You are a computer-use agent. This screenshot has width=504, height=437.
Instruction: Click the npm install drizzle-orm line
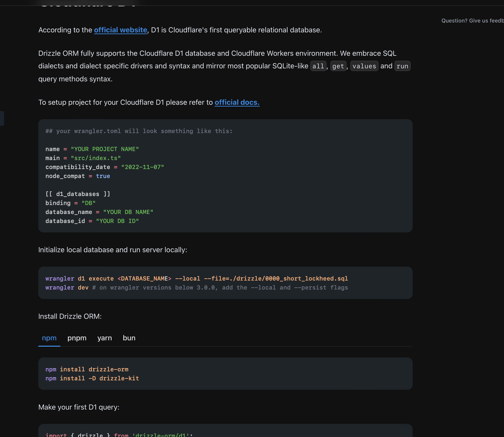point(87,370)
